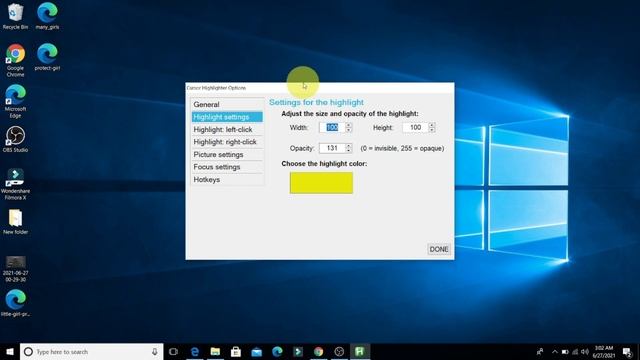Image resolution: width=640 pixels, height=360 pixels.
Task: Click the Width input field
Action: [332, 127]
